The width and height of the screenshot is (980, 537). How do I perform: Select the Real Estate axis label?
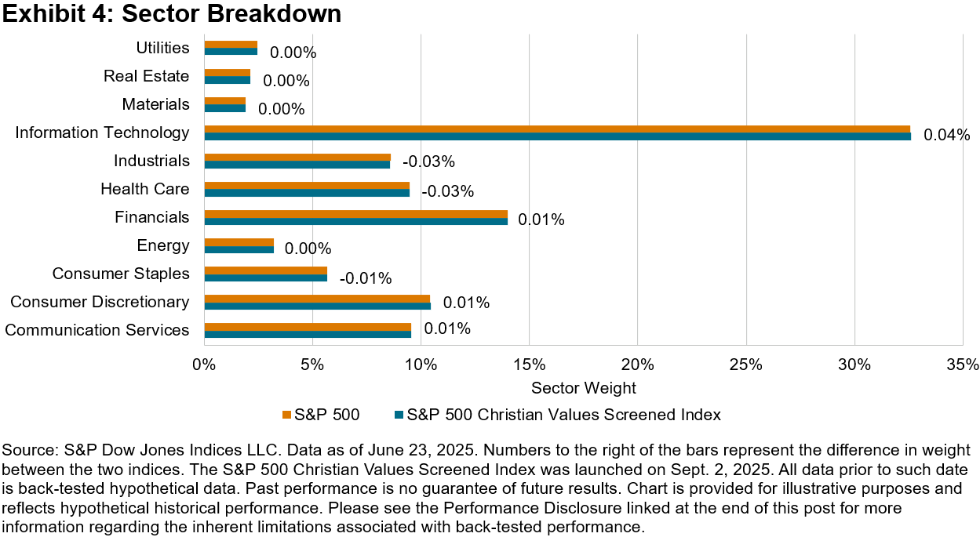(x=147, y=76)
